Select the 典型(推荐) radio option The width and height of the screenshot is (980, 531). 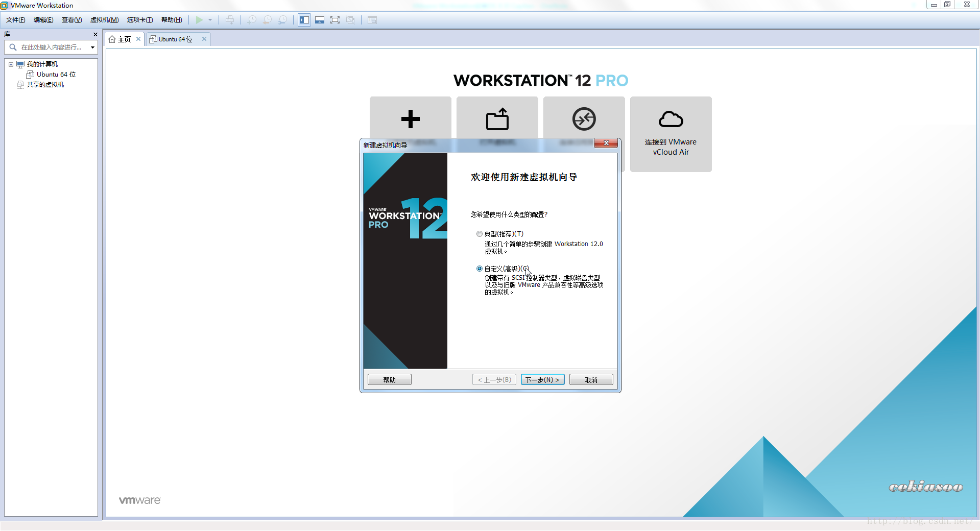480,234
